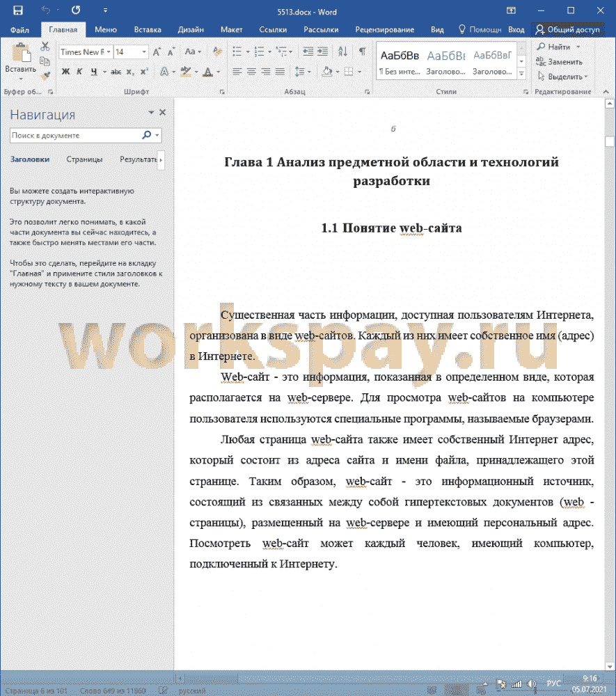Open the Ribbon Display Options
This screenshot has width=616, height=696.
click(512, 10)
